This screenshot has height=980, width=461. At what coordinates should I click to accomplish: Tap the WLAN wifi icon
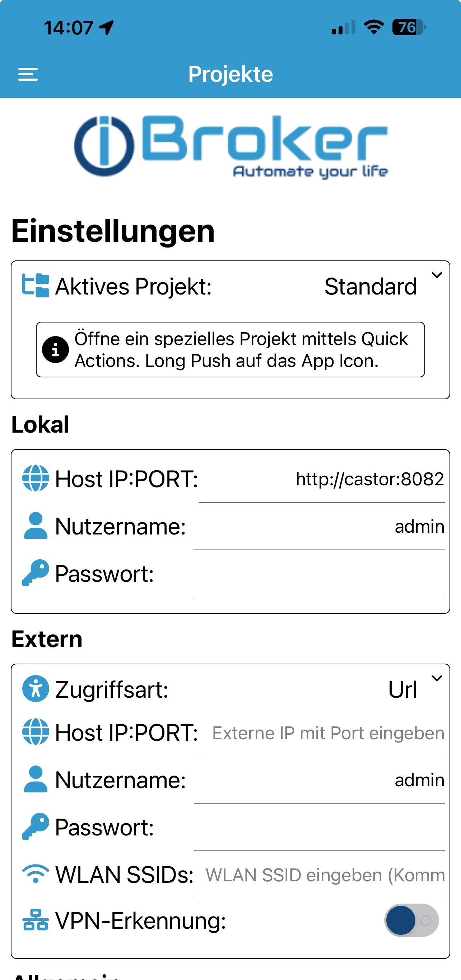coord(36,874)
